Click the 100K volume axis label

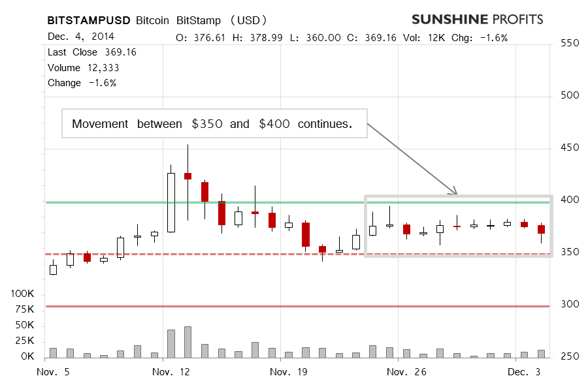tap(22, 294)
